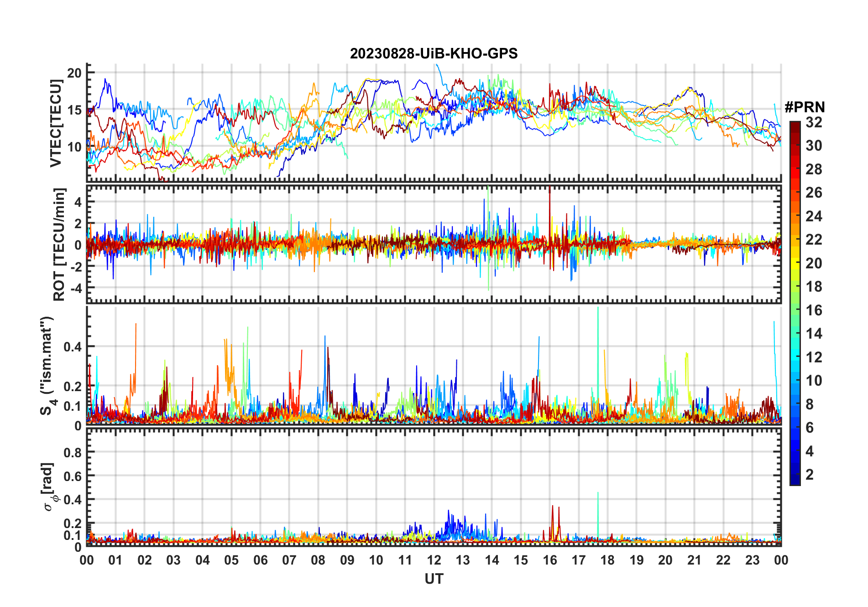Select hour 06 tick on UT axis
868x607 pixels.
tap(260, 560)
